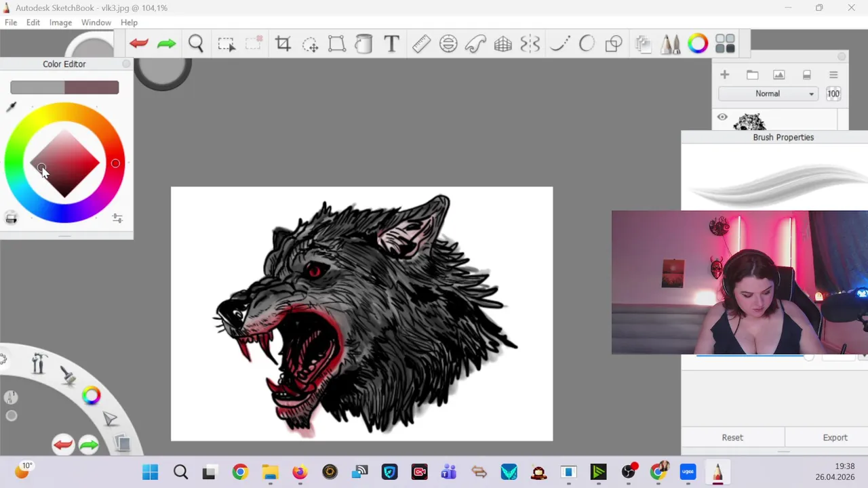Image resolution: width=868 pixels, height=488 pixels.
Task: Click the brush stroke preview in Brush Properties
Action: 774,179
